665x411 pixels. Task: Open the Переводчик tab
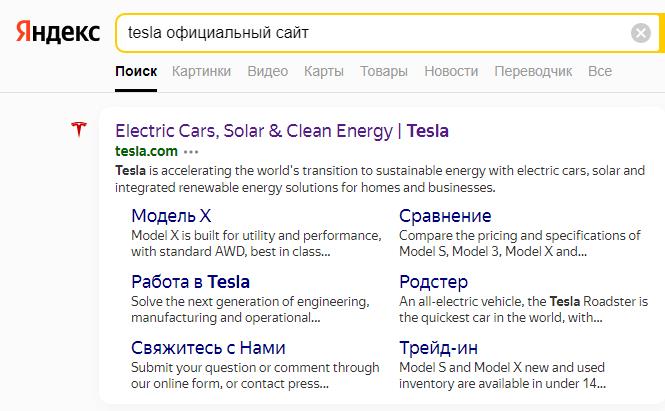[533, 71]
